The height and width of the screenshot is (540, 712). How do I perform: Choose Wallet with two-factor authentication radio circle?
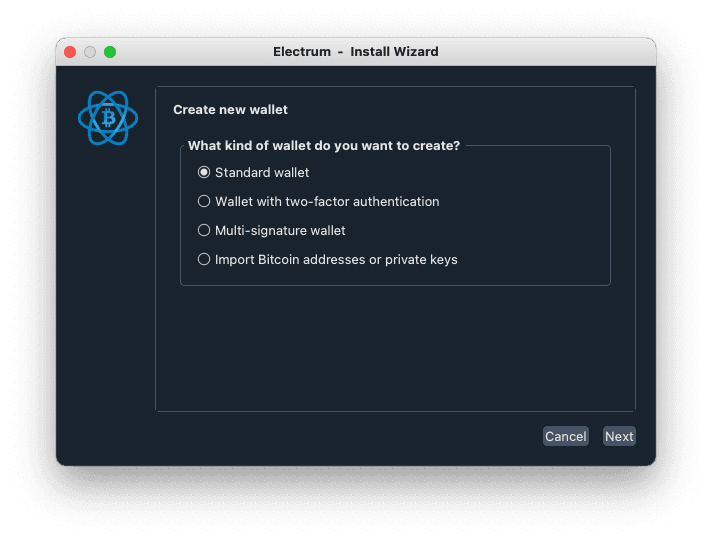(204, 201)
